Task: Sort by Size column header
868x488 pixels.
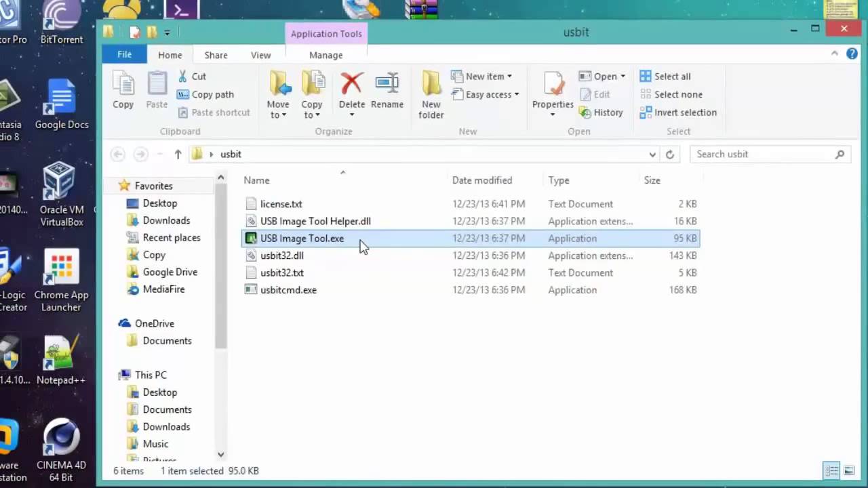Action: pos(652,180)
